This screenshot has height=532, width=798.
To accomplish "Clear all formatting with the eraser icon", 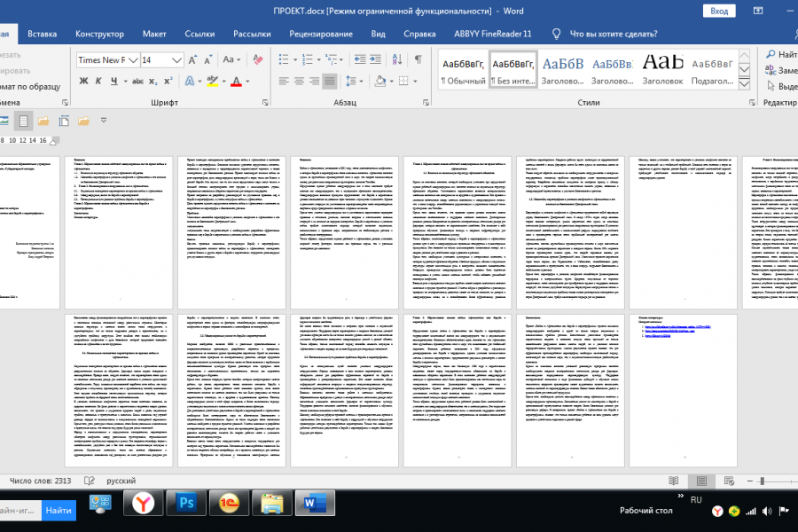I will pos(258,60).
